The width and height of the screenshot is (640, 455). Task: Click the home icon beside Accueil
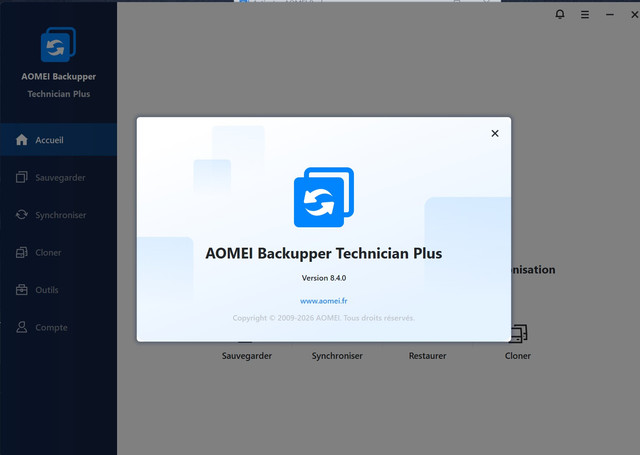click(x=22, y=140)
